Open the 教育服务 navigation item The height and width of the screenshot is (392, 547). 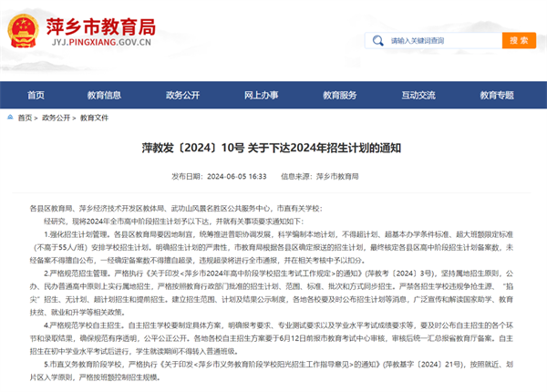[x=340, y=95]
